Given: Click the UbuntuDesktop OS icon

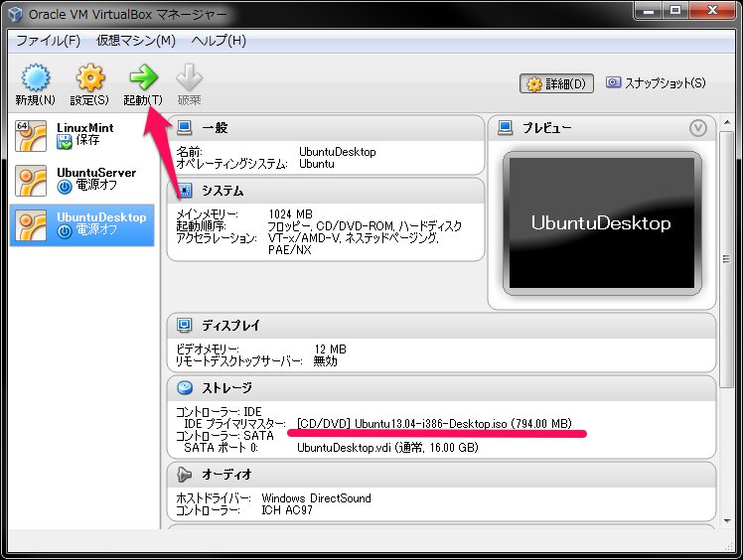Looking at the screenshot, I should pyautogui.click(x=31, y=225).
